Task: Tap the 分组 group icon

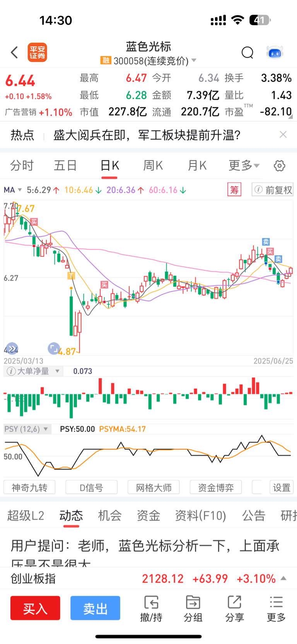Action: click(x=193, y=609)
